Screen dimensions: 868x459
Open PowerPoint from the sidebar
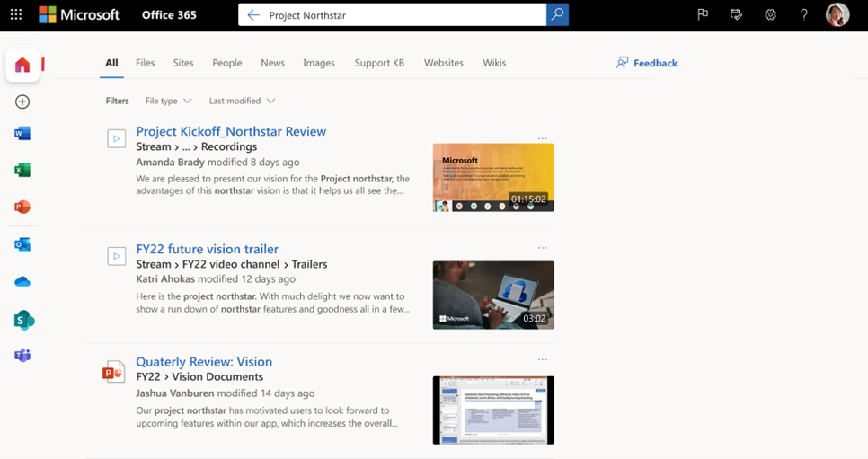(x=22, y=207)
